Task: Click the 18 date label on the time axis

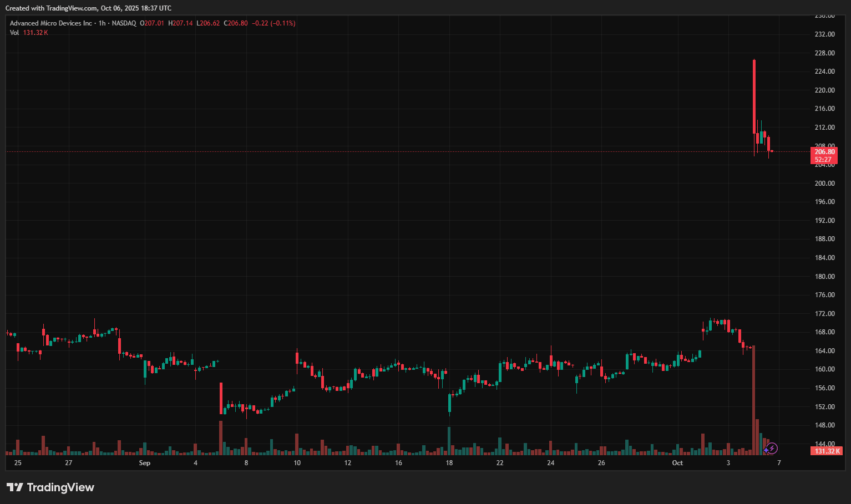Action: (449, 463)
